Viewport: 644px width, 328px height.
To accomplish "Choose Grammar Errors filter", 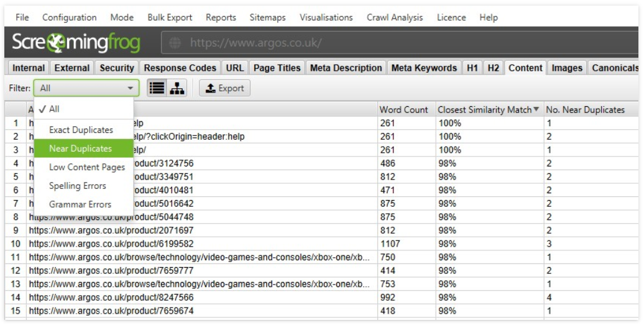I will coord(84,204).
